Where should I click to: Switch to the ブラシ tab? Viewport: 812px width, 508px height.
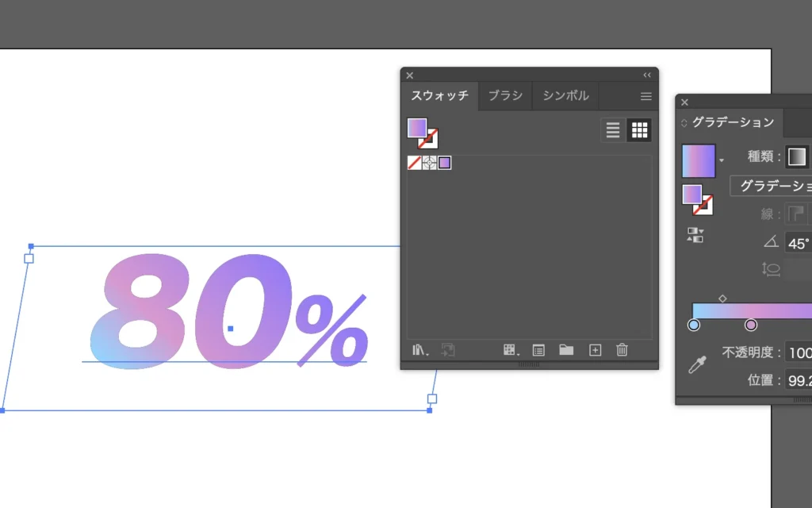click(505, 95)
